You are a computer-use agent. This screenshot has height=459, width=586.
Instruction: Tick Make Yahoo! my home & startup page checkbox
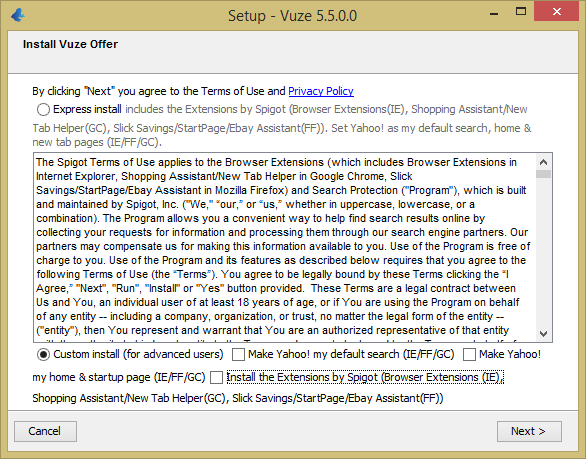tap(469, 354)
